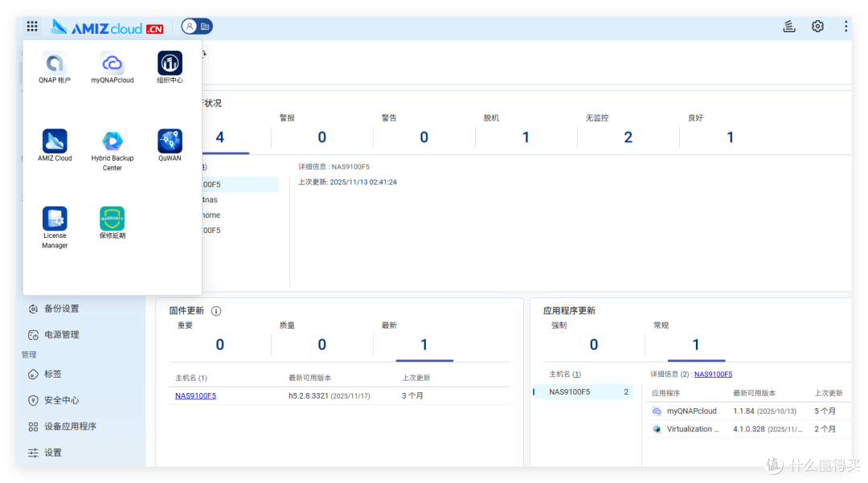Click Virtualization version 4.1.0.328

[748, 429]
